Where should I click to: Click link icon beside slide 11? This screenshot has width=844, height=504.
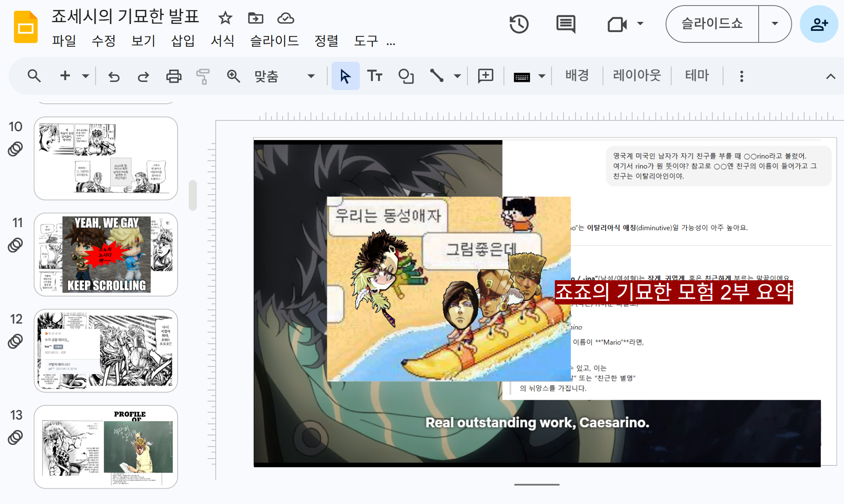15,245
